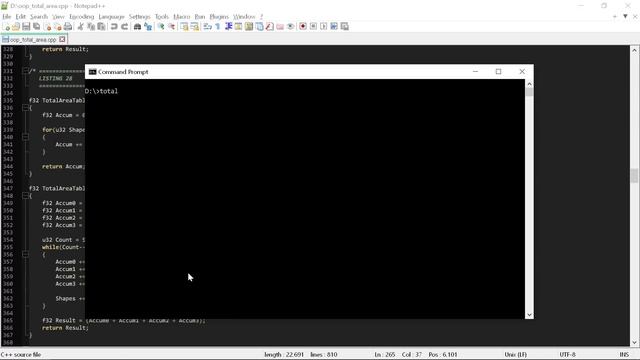Show the Function List panel icon
This screenshot has height=360, width=640.
tap(269, 27)
